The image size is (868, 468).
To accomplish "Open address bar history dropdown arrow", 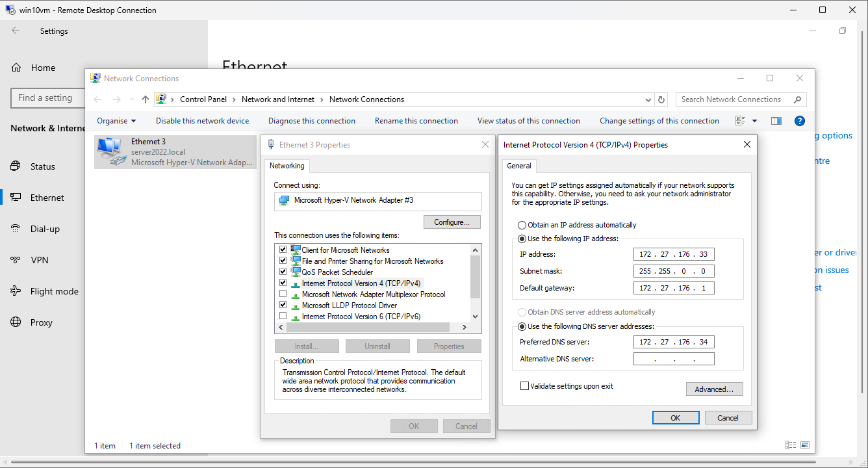I will coord(648,99).
